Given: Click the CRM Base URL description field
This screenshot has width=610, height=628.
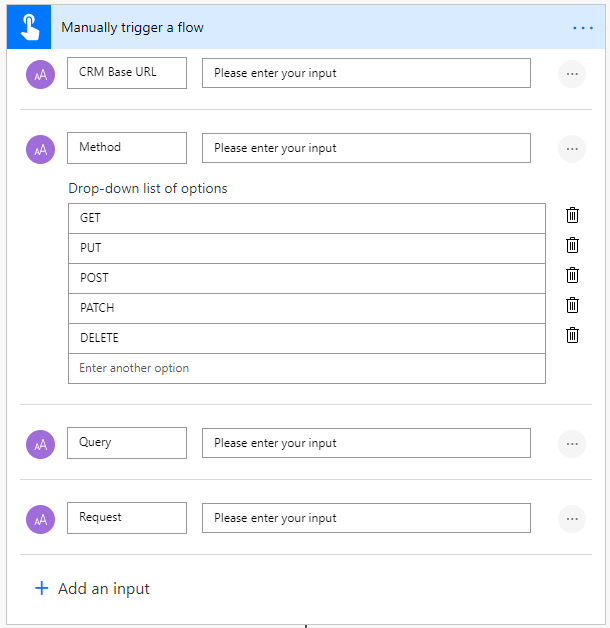Looking at the screenshot, I should coord(366,73).
